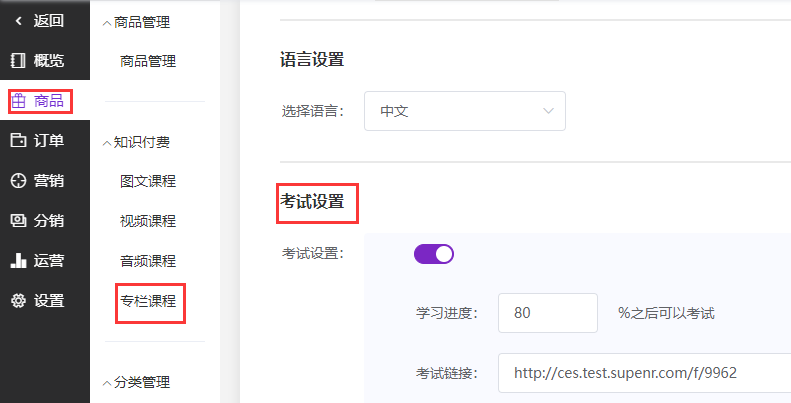Select the 商品 gift box icon
The height and width of the screenshot is (403, 791).
click(18, 101)
